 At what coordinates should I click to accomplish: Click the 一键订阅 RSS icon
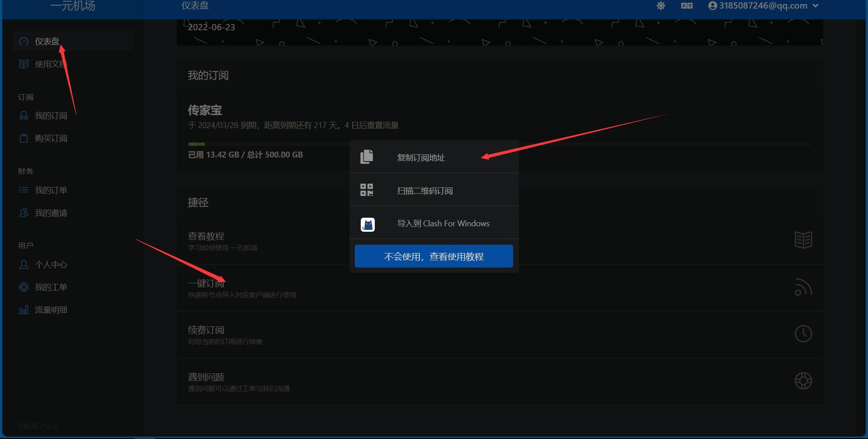(803, 287)
